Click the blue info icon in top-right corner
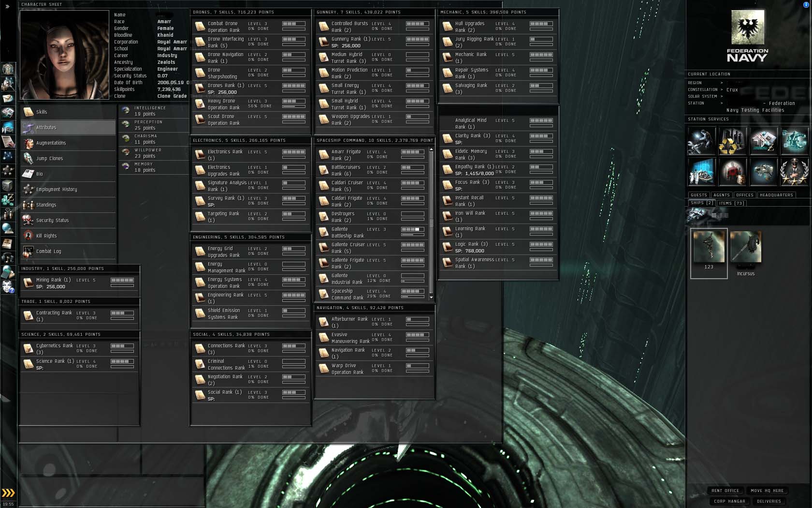 pyautogui.click(x=806, y=4)
